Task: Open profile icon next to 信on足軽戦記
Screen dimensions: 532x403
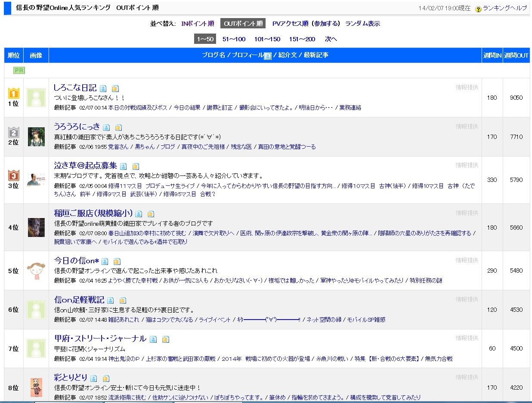Action: click(x=111, y=300)
